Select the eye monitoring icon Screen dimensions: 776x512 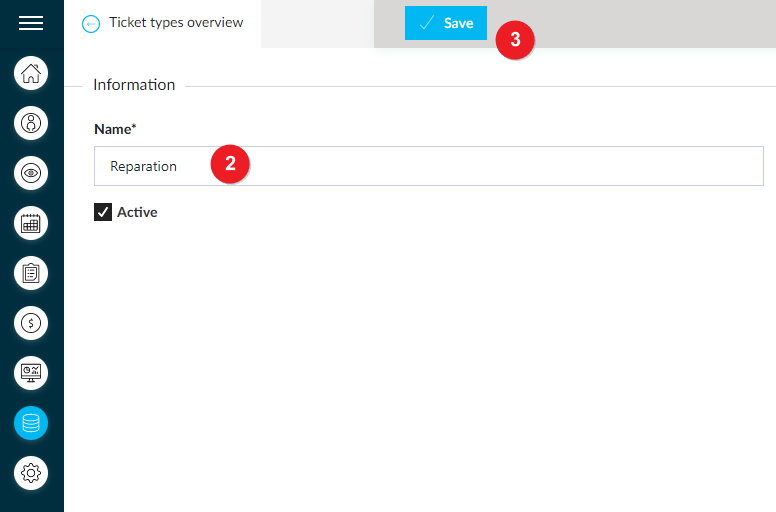pos(31,173)
